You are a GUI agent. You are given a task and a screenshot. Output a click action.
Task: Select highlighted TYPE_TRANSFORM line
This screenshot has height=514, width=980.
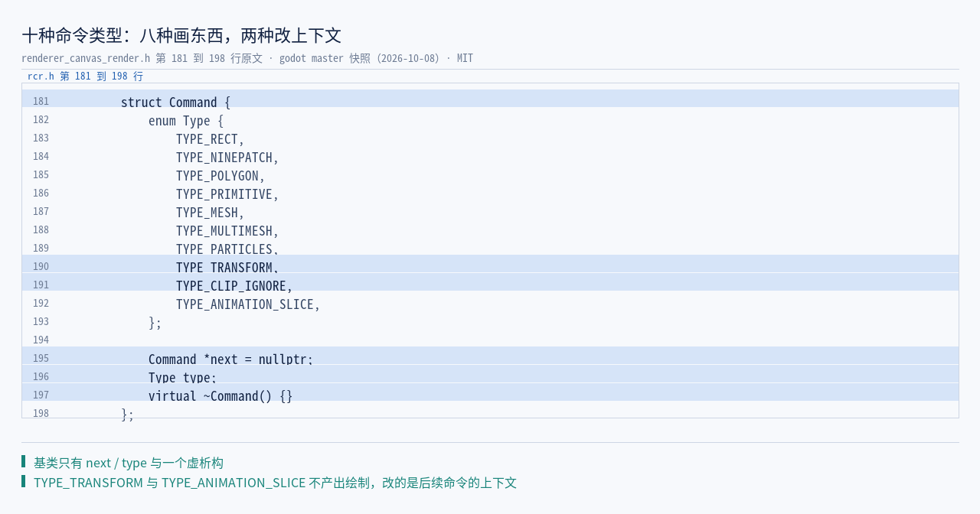(490, 264)
